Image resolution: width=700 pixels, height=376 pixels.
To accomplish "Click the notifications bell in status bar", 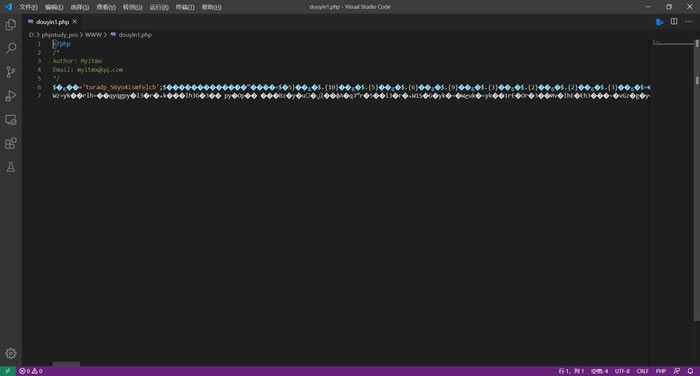I will [690, 371].
